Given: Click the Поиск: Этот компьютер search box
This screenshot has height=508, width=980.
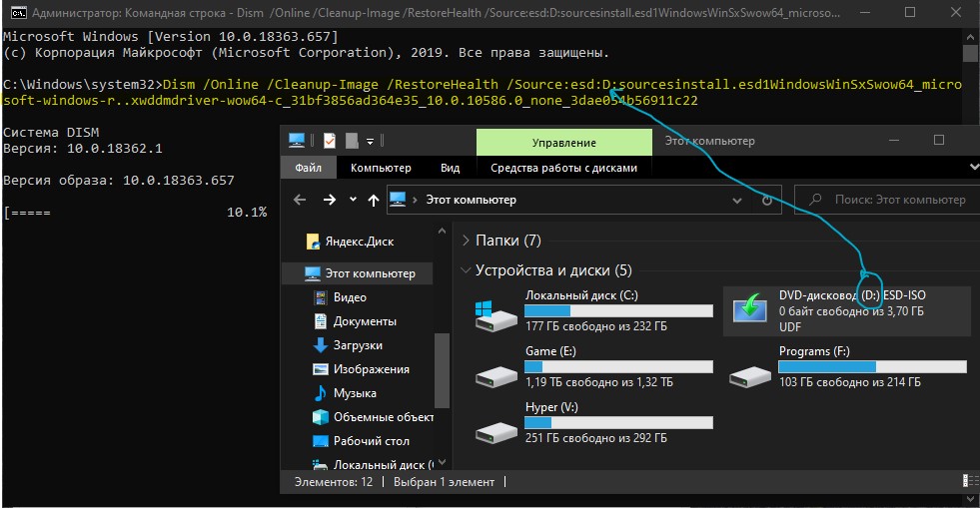Looking at the screenshot, I should pos(887,200).
